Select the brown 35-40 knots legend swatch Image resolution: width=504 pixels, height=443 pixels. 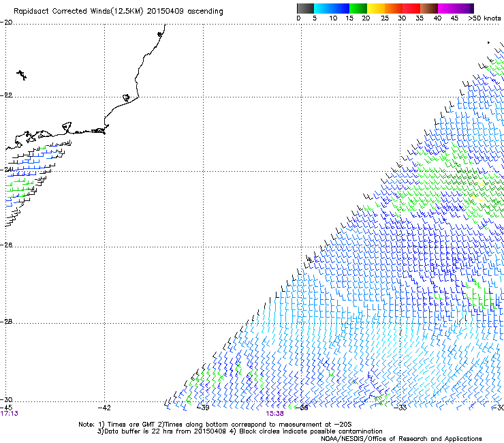click(x=429, y=8)
